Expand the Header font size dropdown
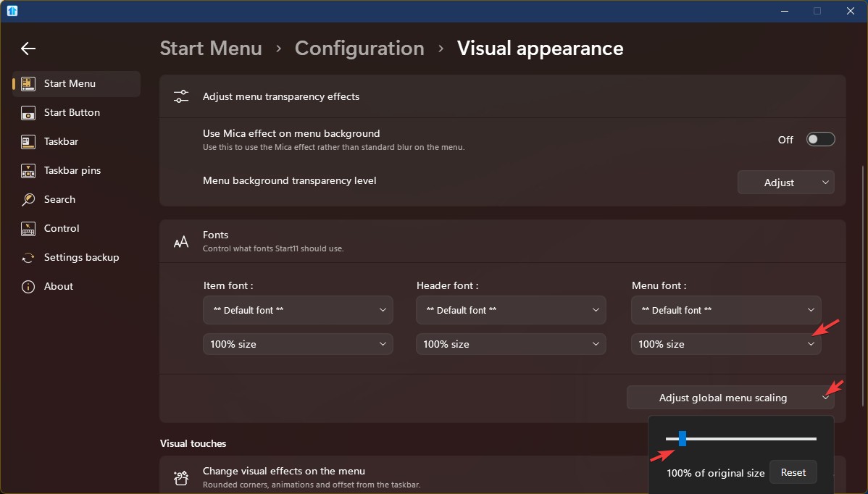 [x=511, y=344]
